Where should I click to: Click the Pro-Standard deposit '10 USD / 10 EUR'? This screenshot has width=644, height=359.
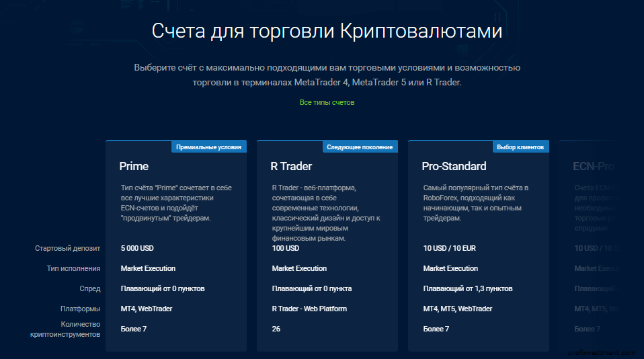click(449, 248)
